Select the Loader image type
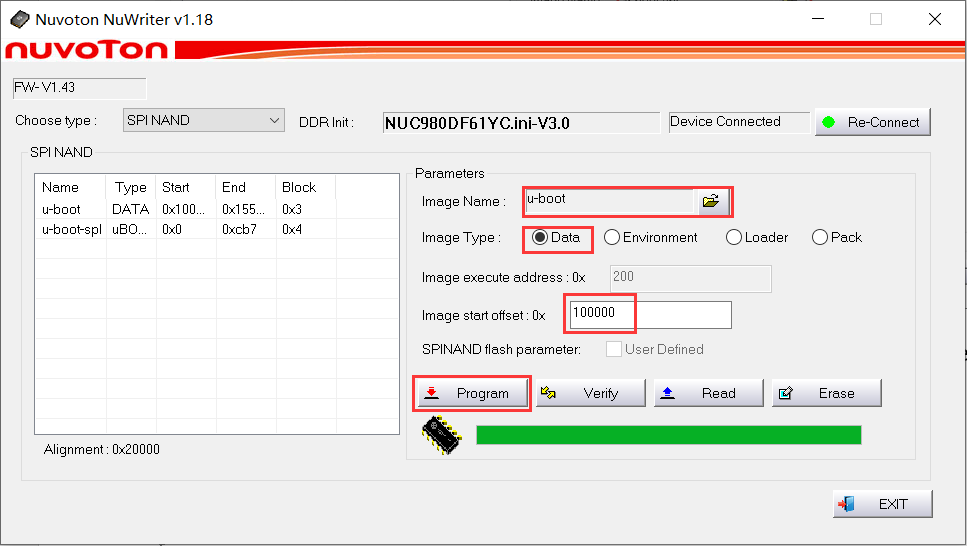Screen dimensions: 967x546 pos(757,238)
